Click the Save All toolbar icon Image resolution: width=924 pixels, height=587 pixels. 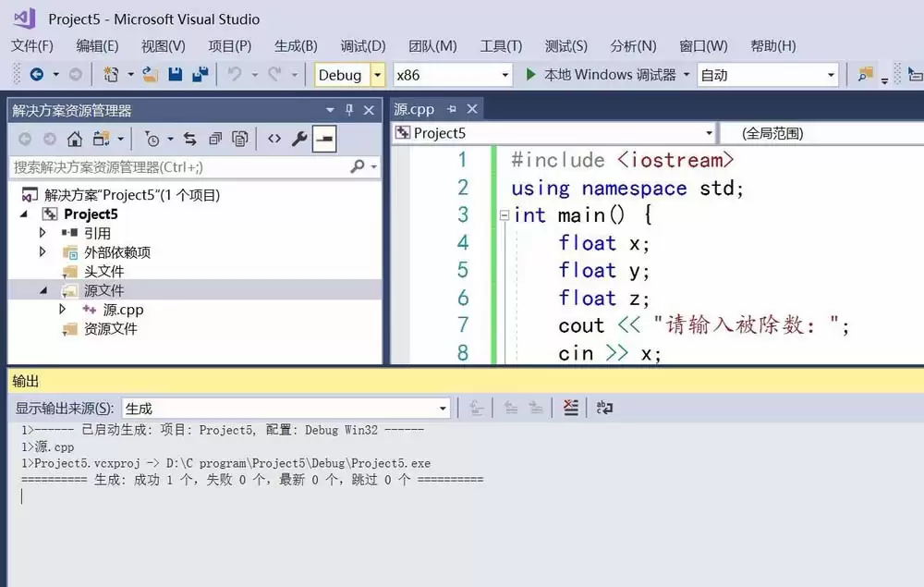click(200, 75)
